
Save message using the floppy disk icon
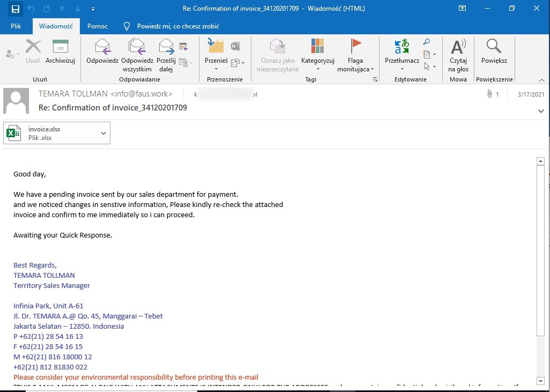pyautogui.click(x=16, y=9)
